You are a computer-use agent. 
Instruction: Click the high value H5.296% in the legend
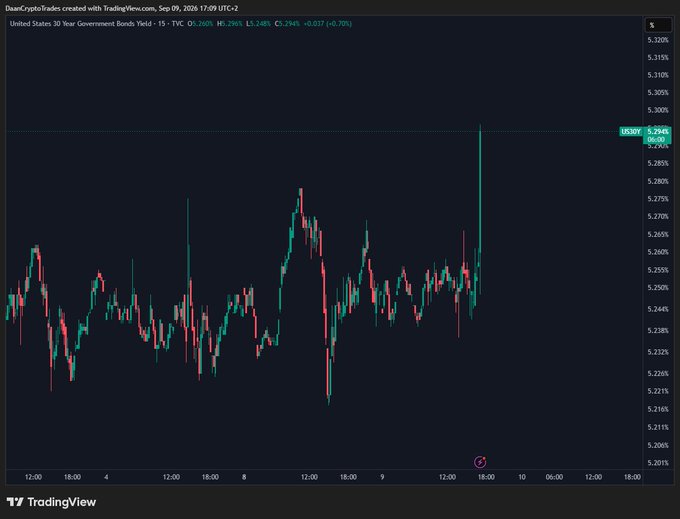(x=229, y=24)
